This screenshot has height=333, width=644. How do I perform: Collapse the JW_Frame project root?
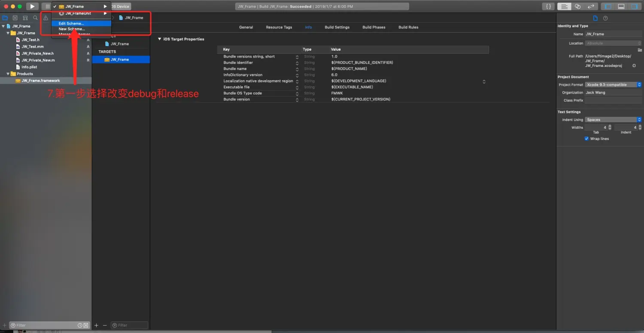click(3, 26)
